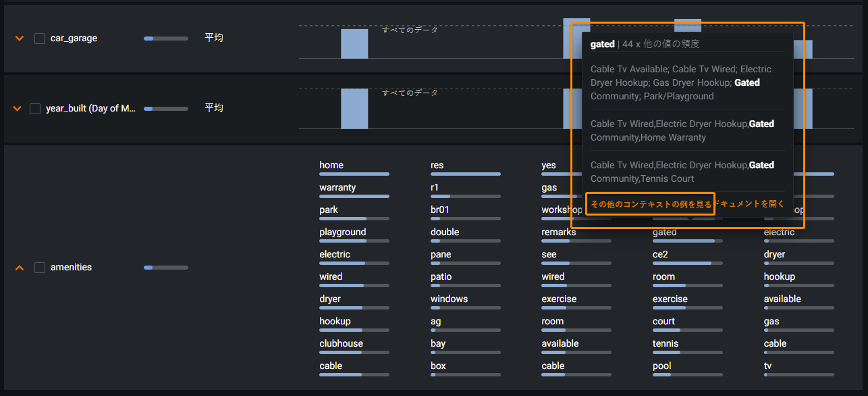Pick the 'pool' word entry
The height and width of the screenshot is (396, 868).
[661, 366]
